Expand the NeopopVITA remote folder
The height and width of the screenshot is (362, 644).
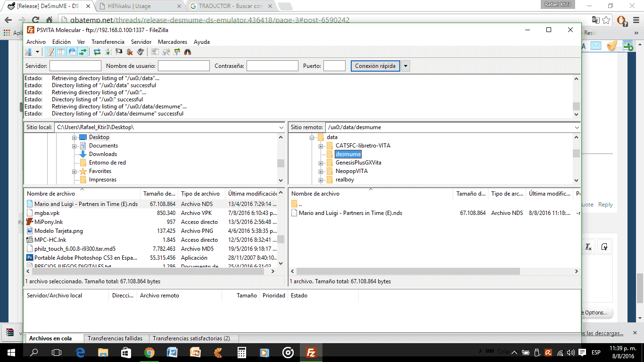(x=321, y=171)
